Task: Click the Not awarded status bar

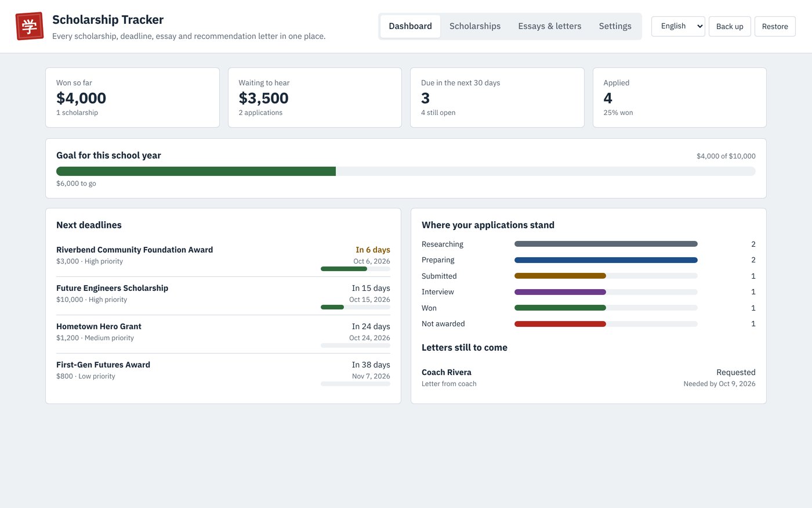Action: (x=606, y=324)
